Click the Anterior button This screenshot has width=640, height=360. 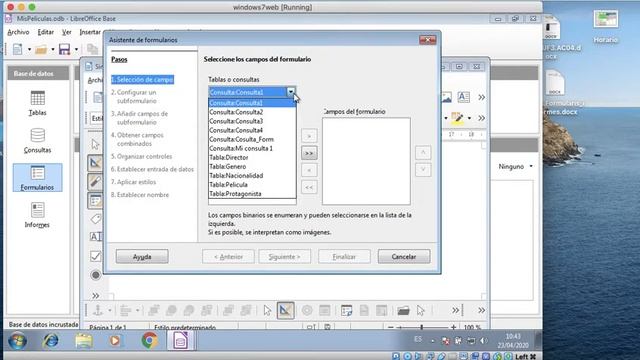coord(228,257)
